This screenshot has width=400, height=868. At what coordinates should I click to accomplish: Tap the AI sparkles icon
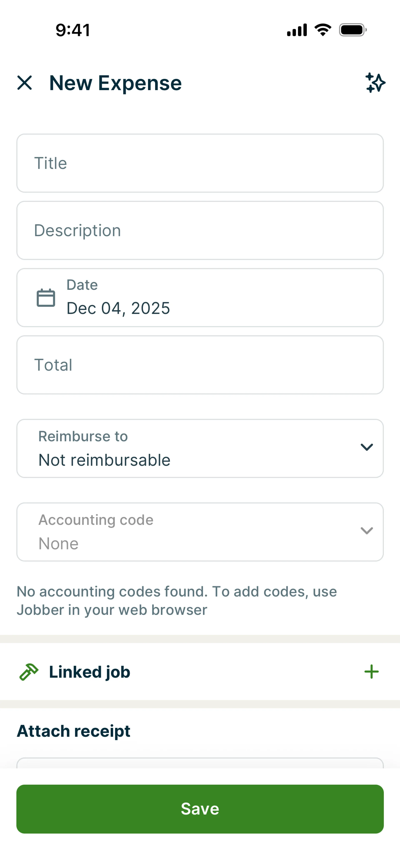click(375, 83)
